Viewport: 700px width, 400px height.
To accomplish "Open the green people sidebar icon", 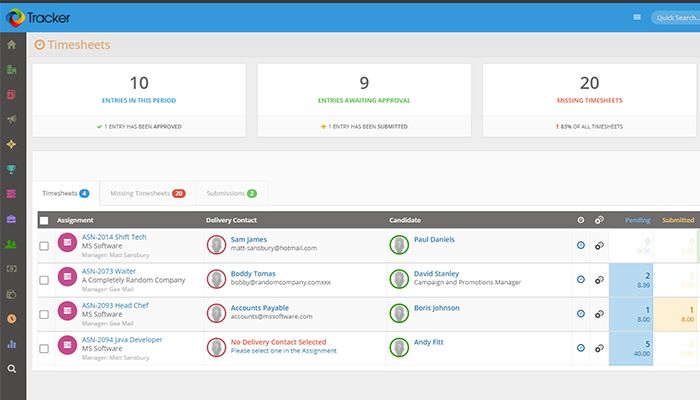I will point(12,244).
